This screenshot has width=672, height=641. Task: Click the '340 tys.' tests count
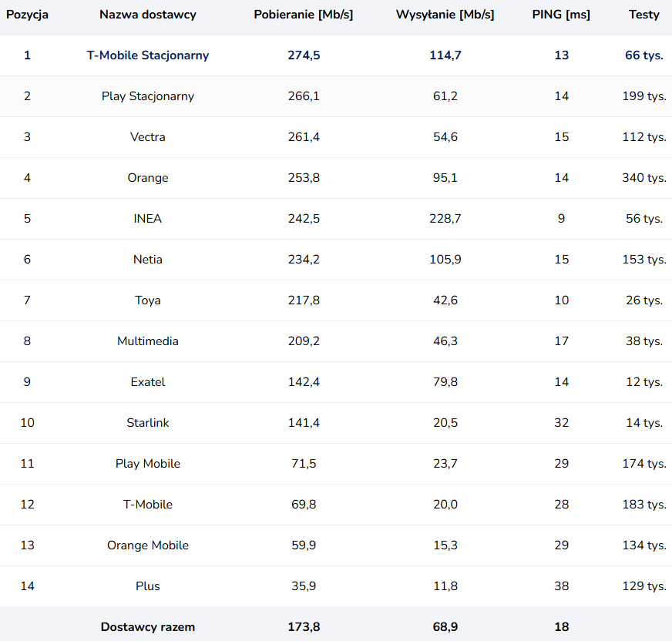tap(644, 178)
